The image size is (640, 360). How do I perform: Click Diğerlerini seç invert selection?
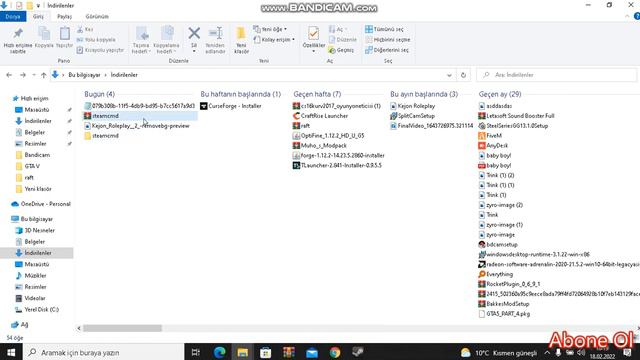[387, 50]
